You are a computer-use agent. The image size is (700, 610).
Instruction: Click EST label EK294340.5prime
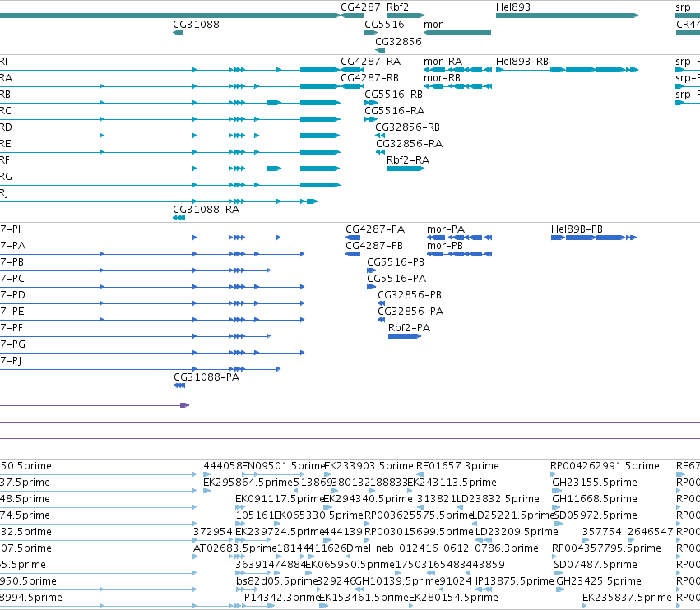pyautogui.click(x=368, y=499)
